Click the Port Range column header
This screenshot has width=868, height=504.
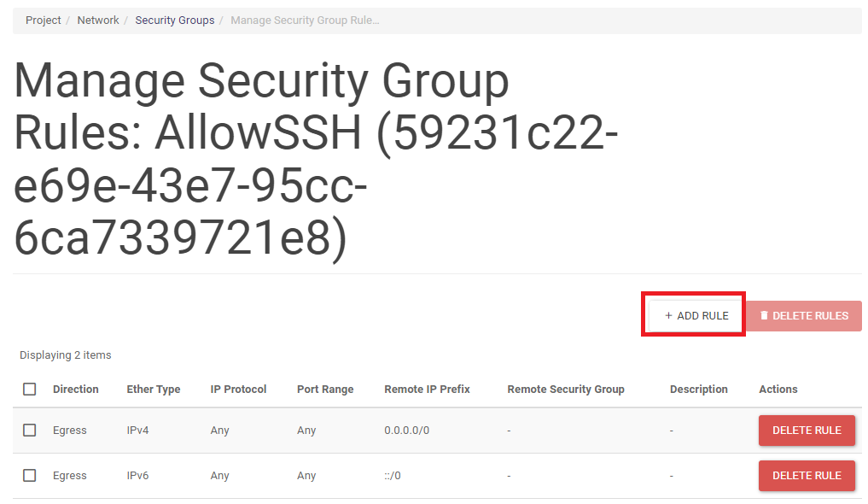tap(325, 390)
